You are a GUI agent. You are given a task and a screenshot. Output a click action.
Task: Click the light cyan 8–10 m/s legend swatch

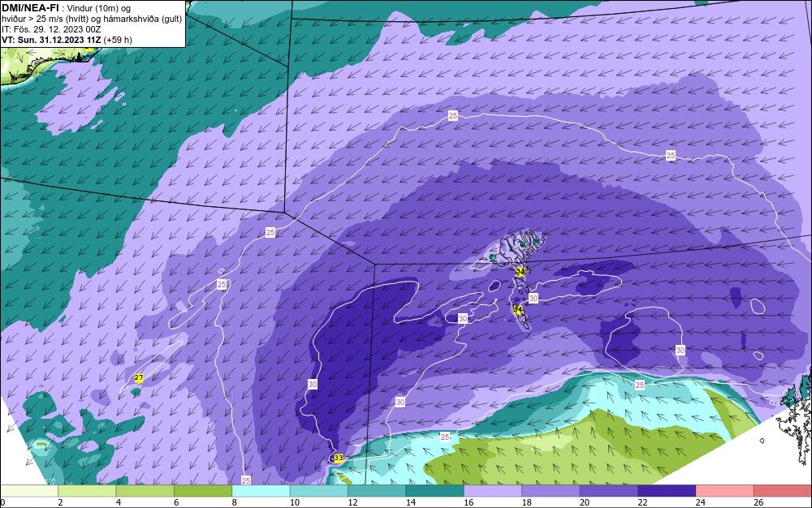(x=261, y=491)
